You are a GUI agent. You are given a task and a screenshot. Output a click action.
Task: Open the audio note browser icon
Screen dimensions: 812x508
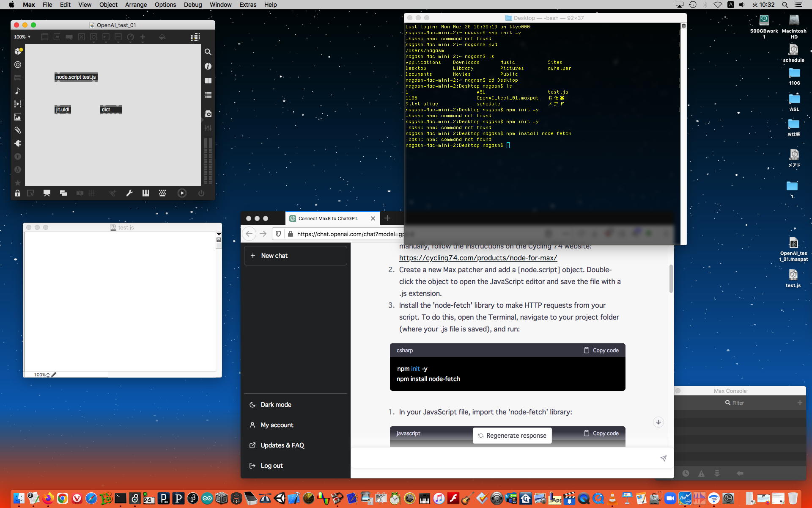(18, 91)
